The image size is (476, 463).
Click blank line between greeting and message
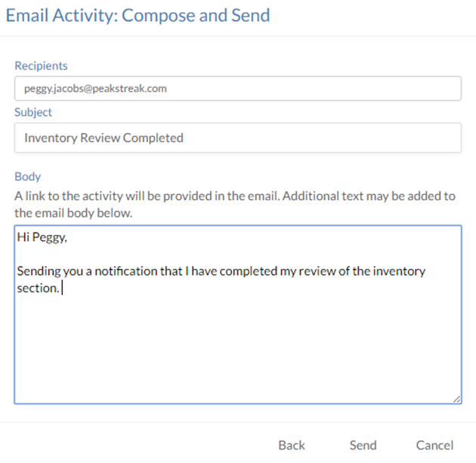[151, 254]
